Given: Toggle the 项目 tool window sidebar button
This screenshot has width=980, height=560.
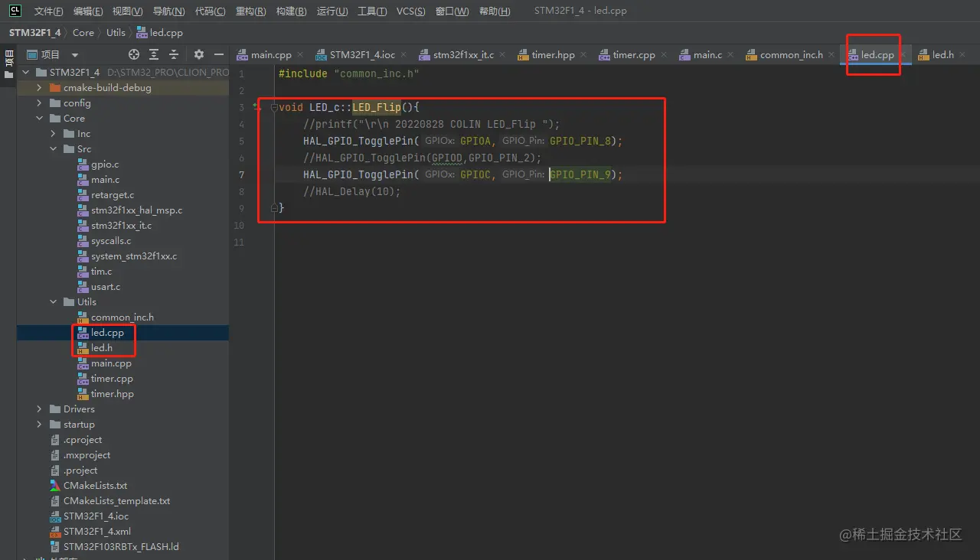Looking at the screenshot, I should click(8, 64).
